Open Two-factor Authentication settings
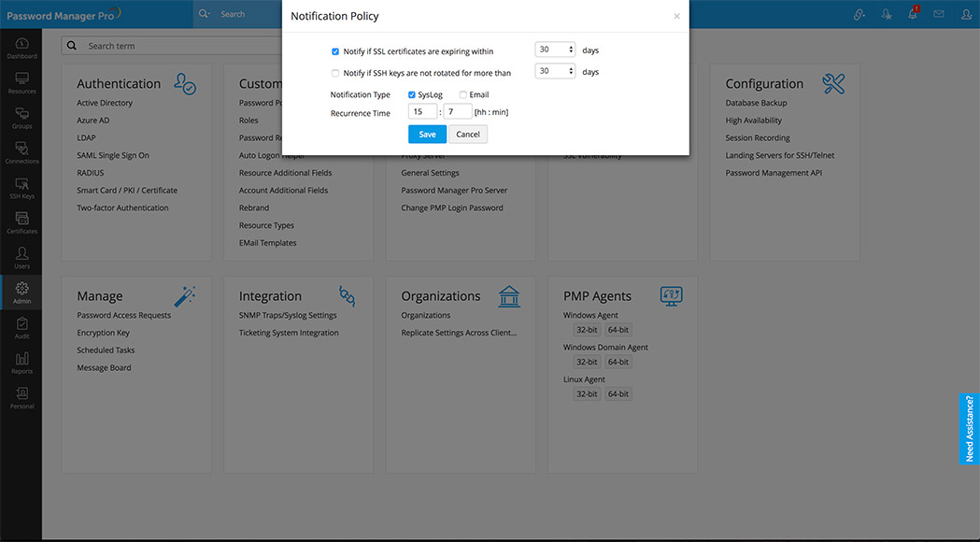 coord(122,208)
